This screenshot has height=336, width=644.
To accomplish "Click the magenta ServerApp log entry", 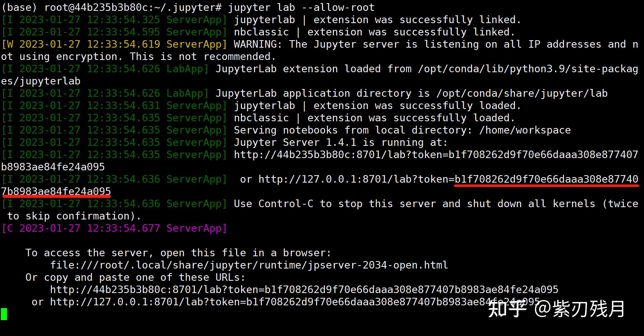I will click(114, 228).
